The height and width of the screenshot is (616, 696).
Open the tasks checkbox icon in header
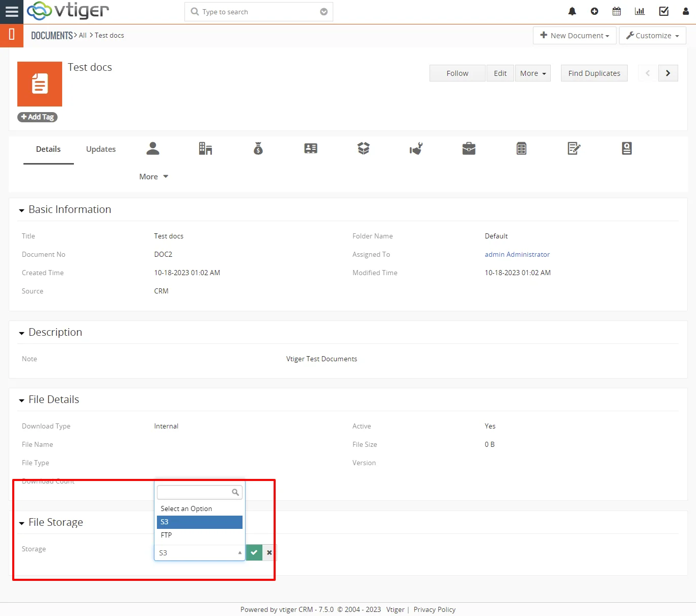point(663,11)
